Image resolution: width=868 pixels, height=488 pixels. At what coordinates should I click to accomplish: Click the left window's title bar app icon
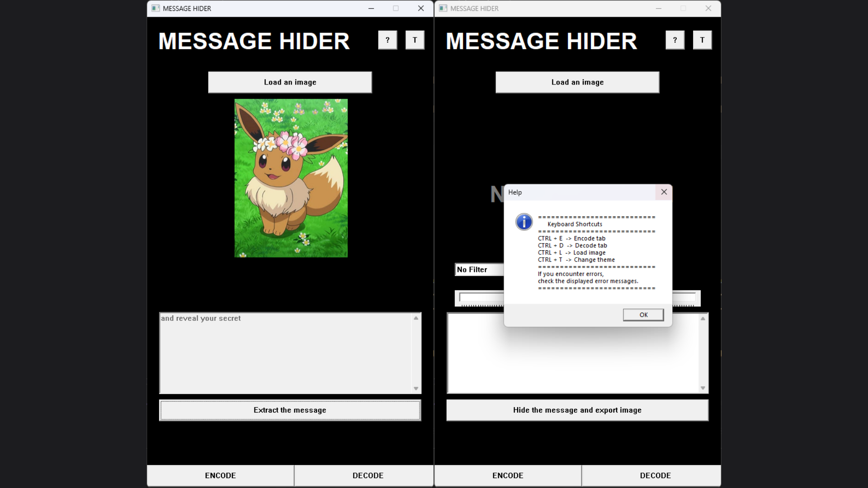coord(156,8)
